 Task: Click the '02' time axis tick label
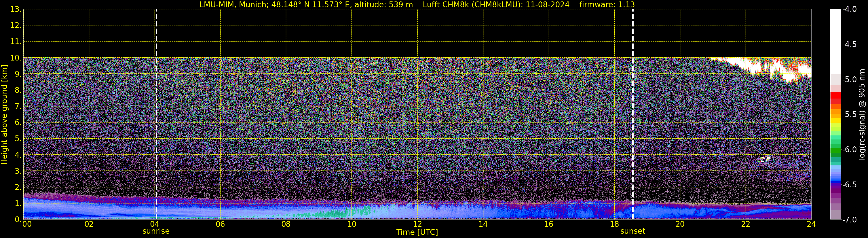pyautogui.click(x=89, y=224)
